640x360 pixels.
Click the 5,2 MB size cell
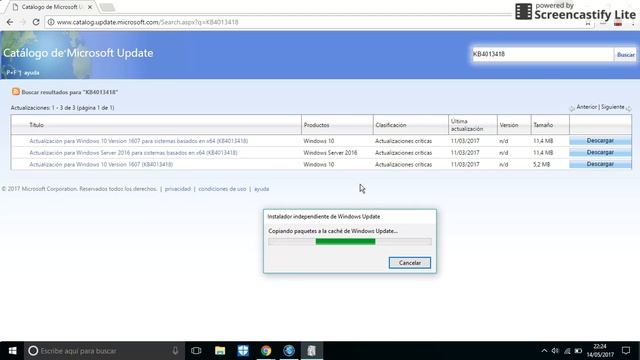[x=542, y=164]
